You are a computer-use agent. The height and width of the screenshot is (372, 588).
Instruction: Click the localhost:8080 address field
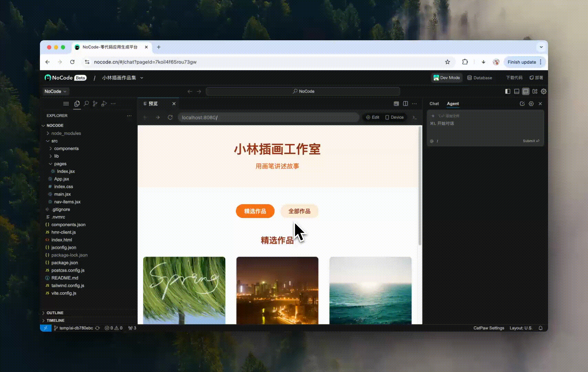coord(268,117)
